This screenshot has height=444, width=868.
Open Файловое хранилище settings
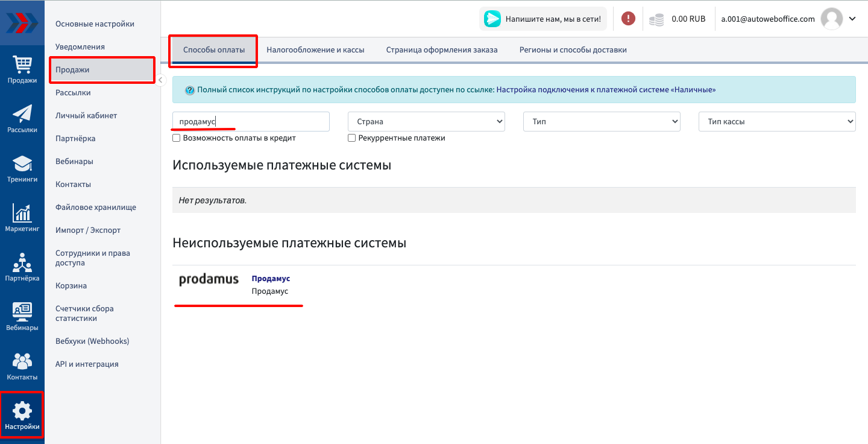[96, 208]
